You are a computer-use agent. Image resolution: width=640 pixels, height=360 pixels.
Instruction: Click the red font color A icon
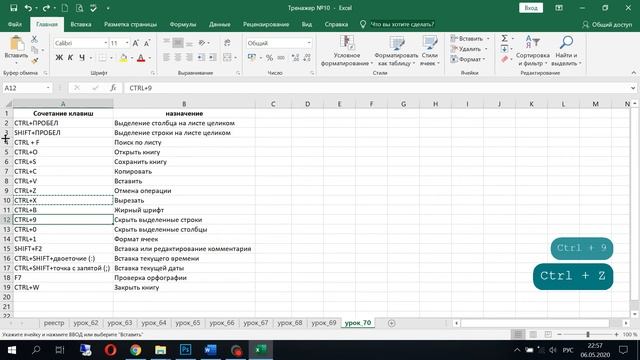(141, 58)
